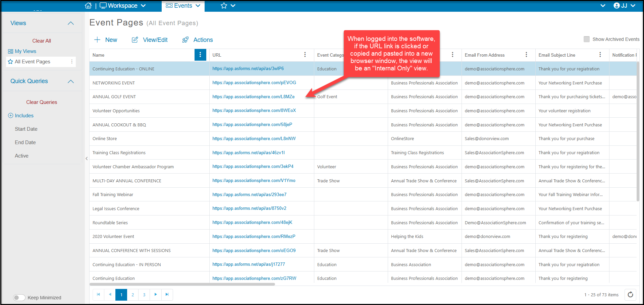This screenshot has width=644, height=305.
Task: Open the URL column options menu
Action: tap(305, 55)
